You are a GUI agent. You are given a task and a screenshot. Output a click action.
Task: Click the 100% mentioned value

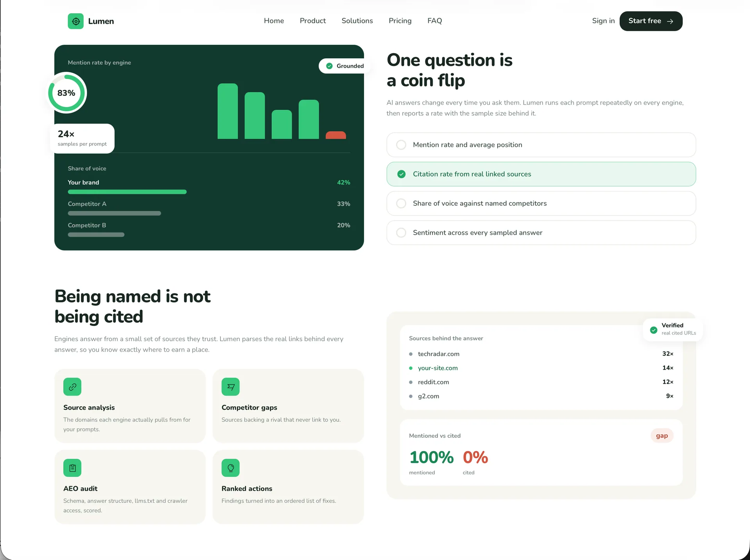pyautogui.click(x=431, y=458)
